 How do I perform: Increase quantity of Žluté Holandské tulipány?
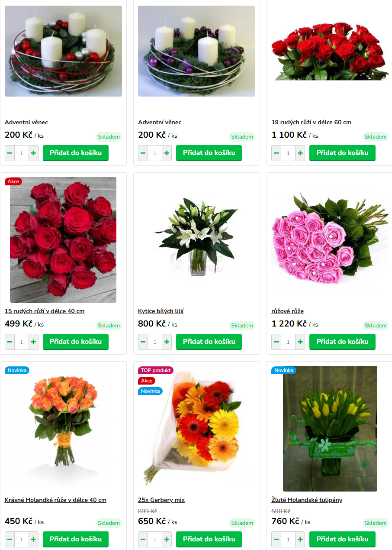tap(300, 540)
